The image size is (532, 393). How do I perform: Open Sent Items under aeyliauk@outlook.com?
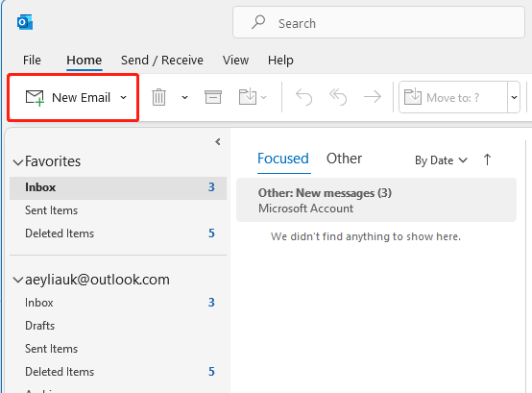click(x=118, y=349)
